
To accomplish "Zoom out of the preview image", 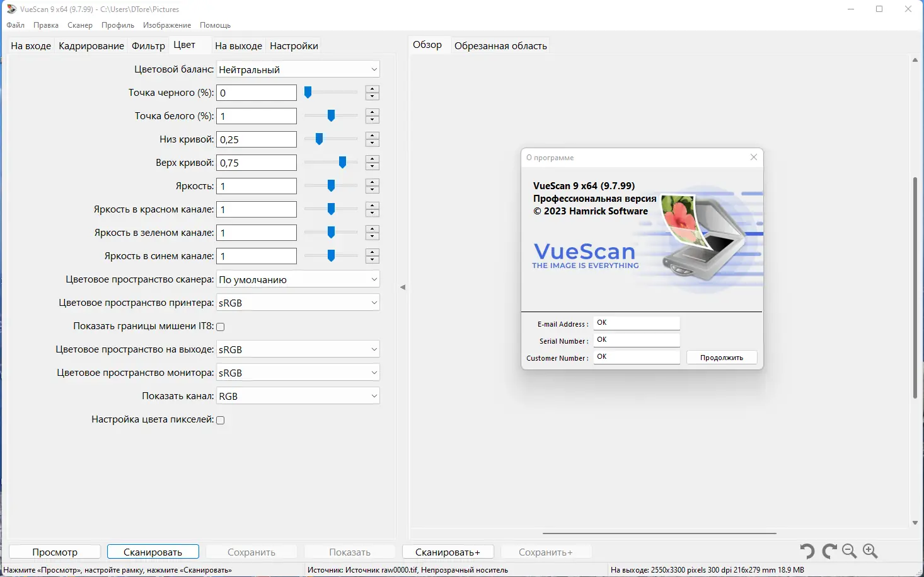I will [849, 551].
